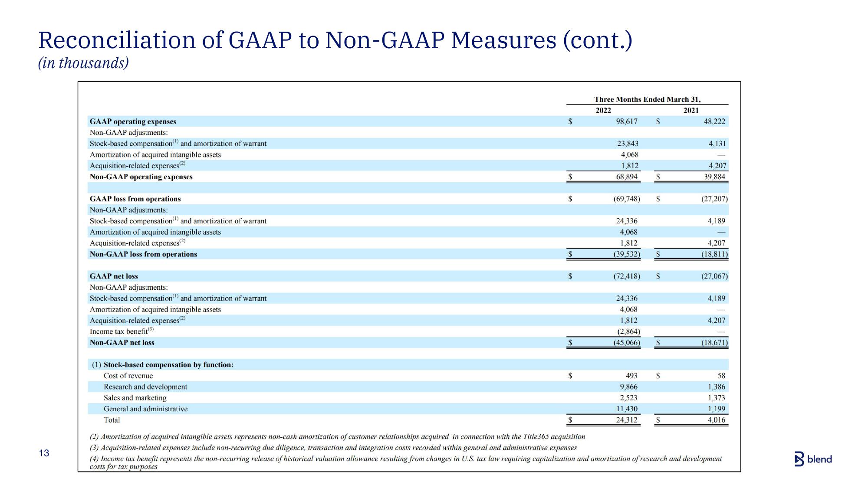Viewport: 868px width, 488px height.
Task: Click value 493
Action: tap(631, 376)
